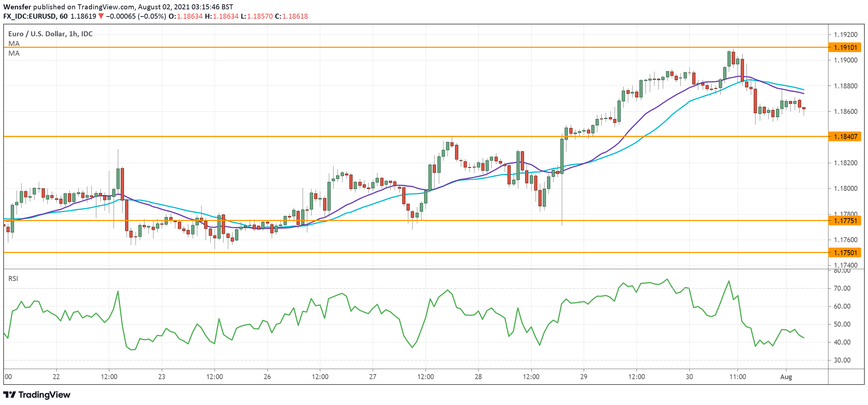Select the 1.17751 orange price tag

tap(845, 221)
